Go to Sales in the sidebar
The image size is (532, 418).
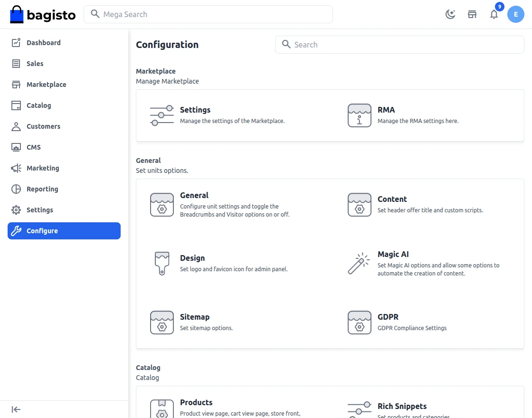coord(35,64)
